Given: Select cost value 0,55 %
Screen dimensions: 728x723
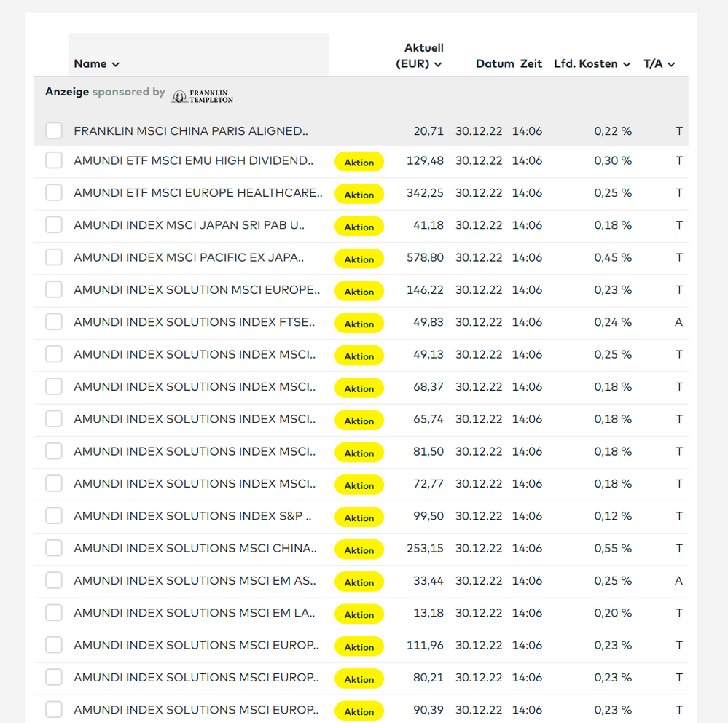Looking at the screenshot, I should tap(613, 548).
